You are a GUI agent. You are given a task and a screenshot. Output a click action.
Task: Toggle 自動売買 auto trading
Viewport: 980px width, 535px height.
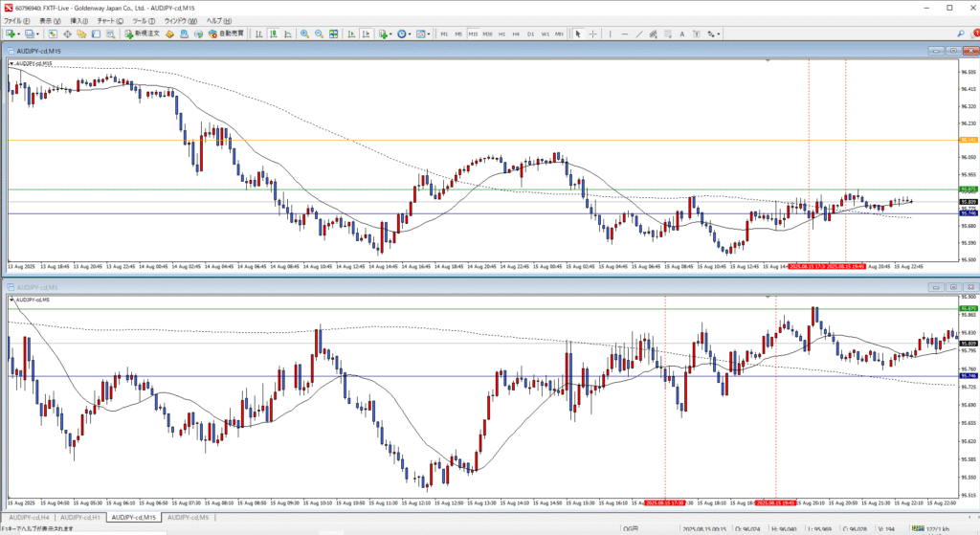tap(226, 33)
